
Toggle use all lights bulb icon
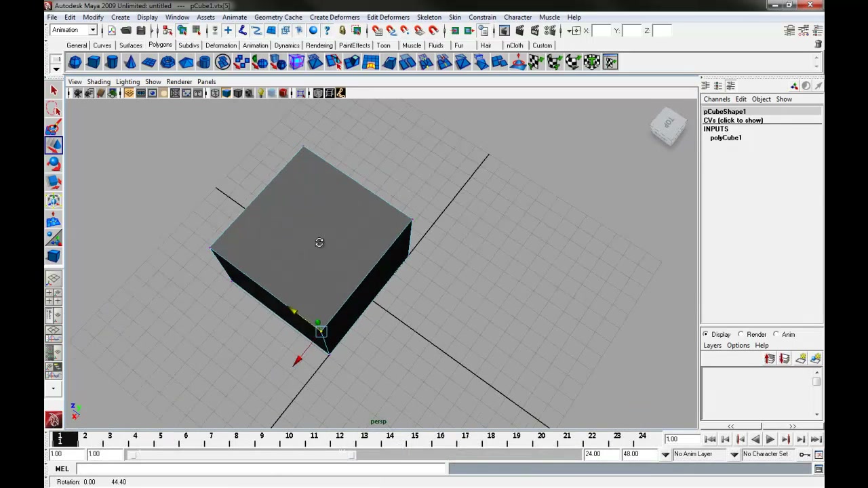click(x=260, y=93)
